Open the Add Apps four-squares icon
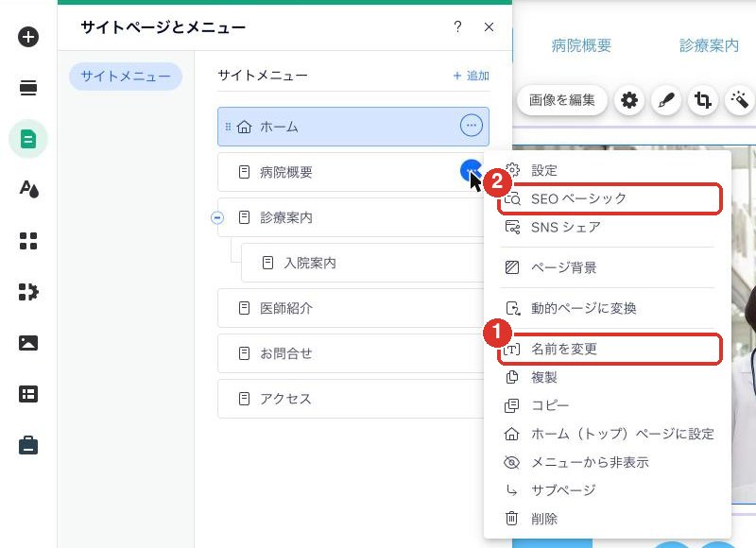 point(28,241)
